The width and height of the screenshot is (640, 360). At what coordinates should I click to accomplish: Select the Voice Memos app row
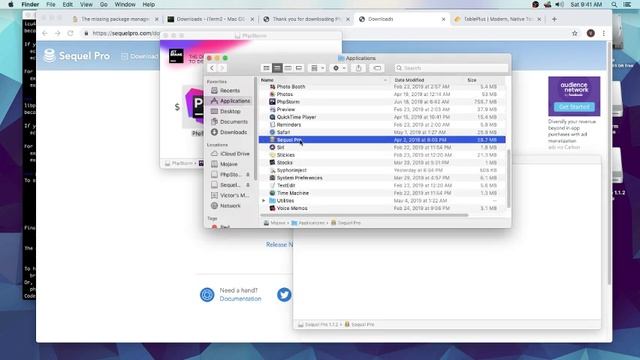pos(382,208)
